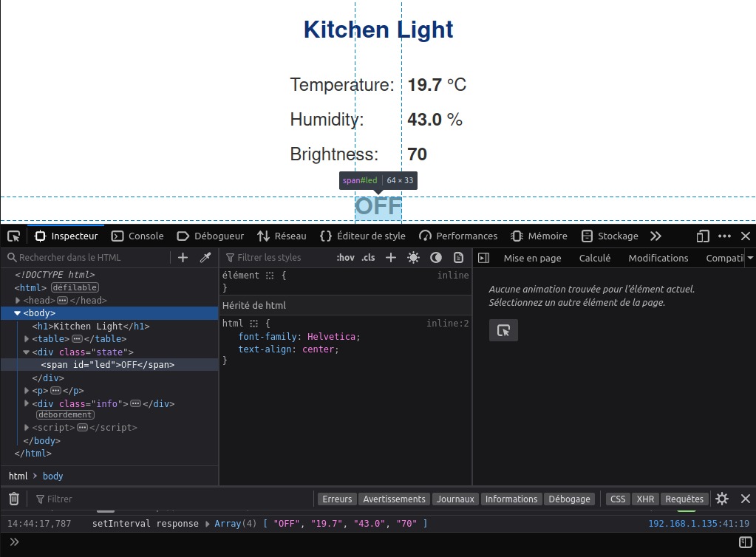
Task: Toggle dark color scheme simulation
Action: pos(436,258)
